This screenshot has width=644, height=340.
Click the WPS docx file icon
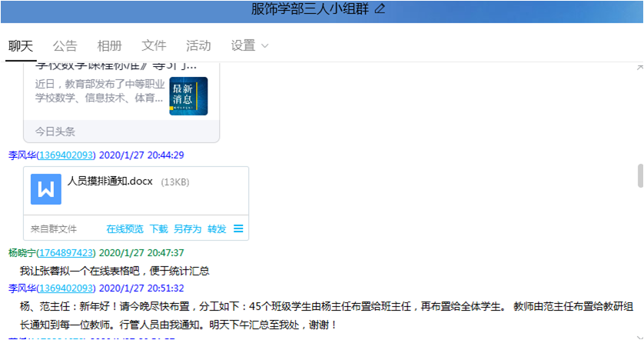coord(46,189)
